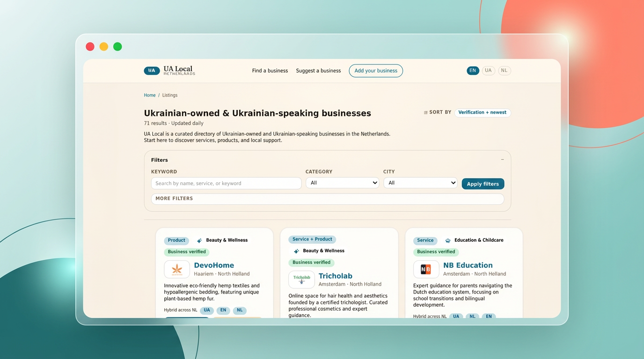The width and height of the screenshot is (644, 359).
Task: Switch the site language to UA
Action: pyautogui.click(x=488, y=70)
